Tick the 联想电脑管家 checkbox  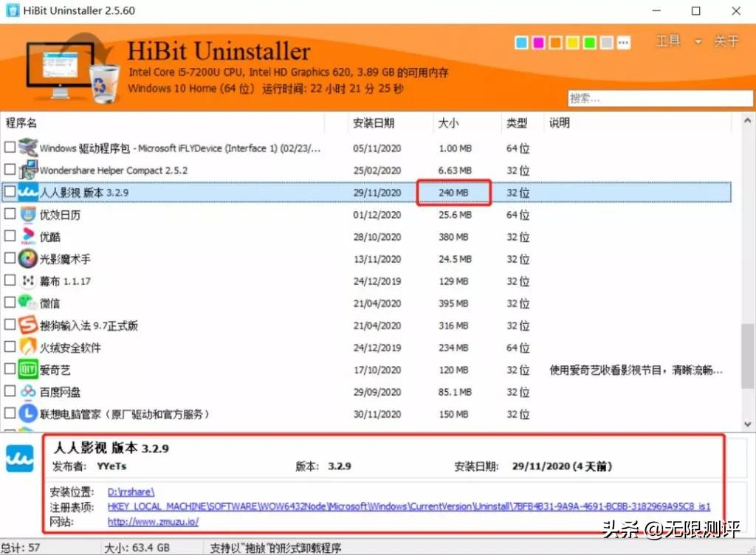[10, 413]
